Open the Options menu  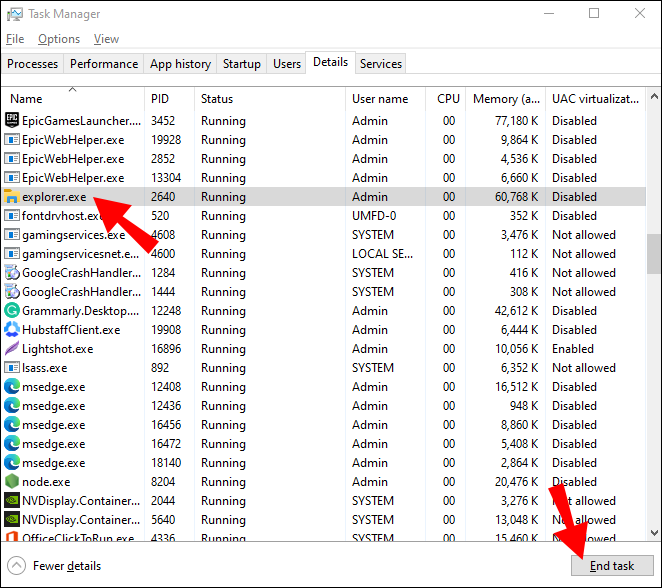pyautogui.click(x=59, y=39)
